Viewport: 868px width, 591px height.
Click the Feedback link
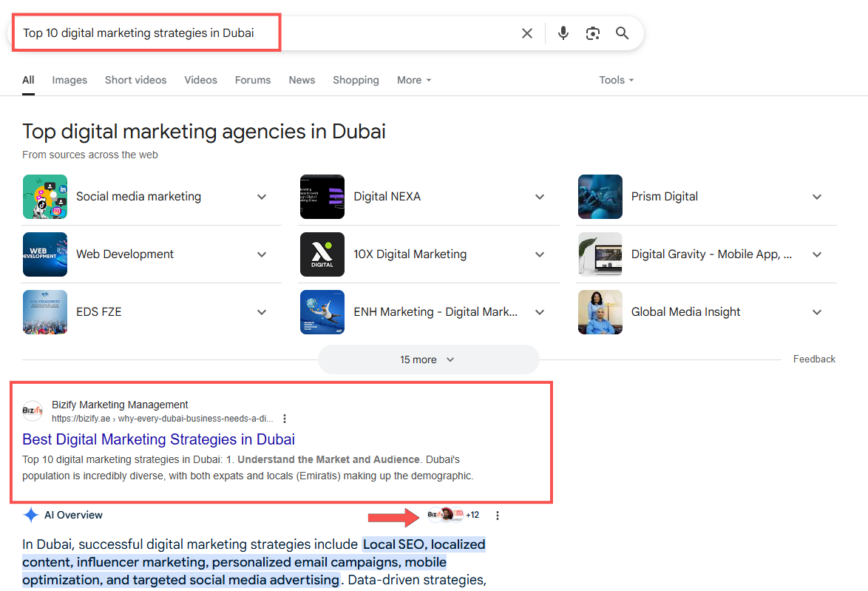click(x=814, y=359)
